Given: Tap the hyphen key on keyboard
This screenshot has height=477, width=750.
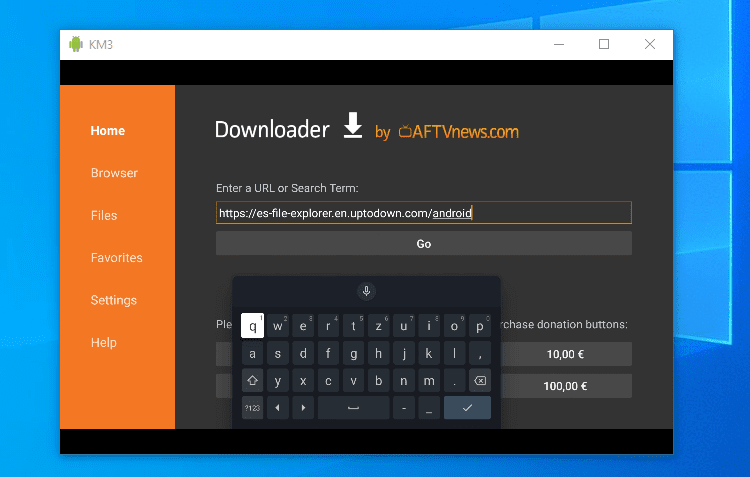Looking at the screenshot, I should [x=404, y=408].
